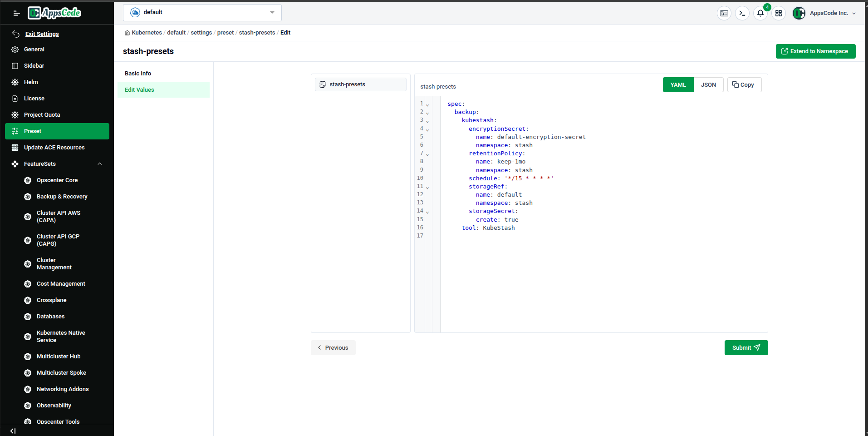The image size is (868, 436).
Task: Click the news feed icon next to terminal
Action: [x=724, y=13]
